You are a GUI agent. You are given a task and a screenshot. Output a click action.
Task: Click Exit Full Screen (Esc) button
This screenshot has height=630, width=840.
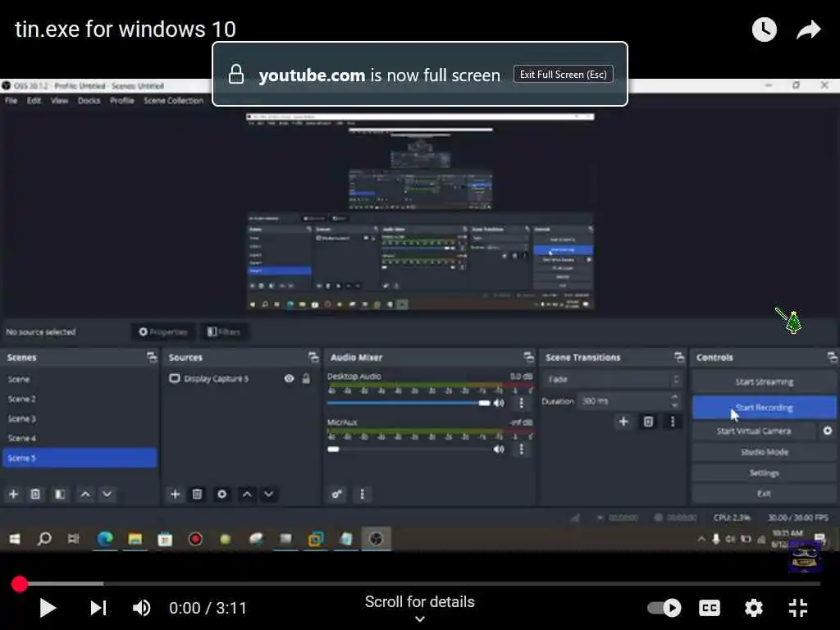pos(563,75)
